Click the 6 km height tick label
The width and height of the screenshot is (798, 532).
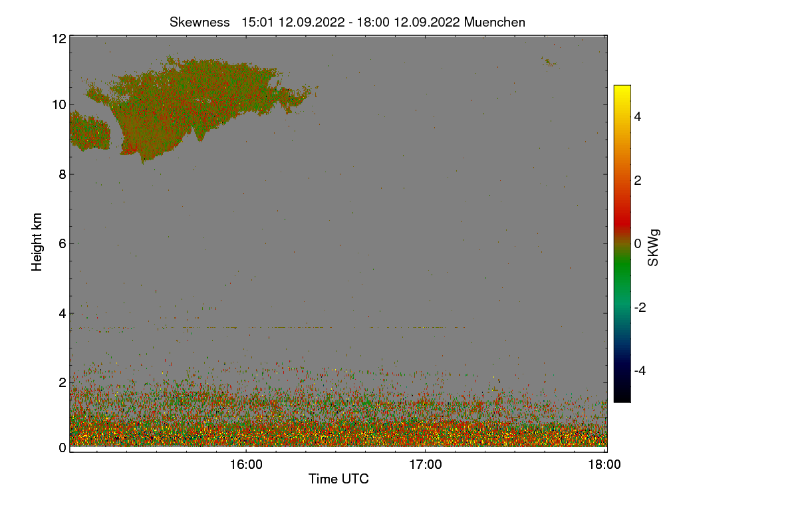tap(63, 243)
